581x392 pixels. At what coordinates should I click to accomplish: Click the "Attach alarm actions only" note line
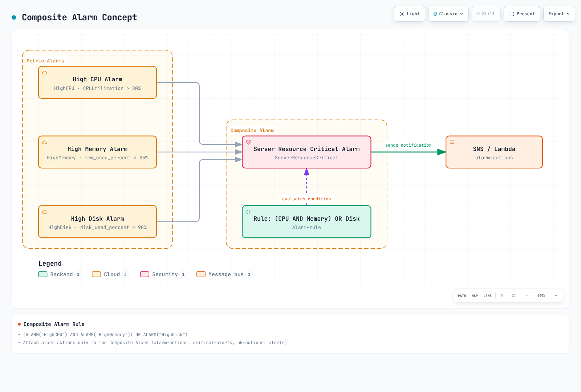155,343
